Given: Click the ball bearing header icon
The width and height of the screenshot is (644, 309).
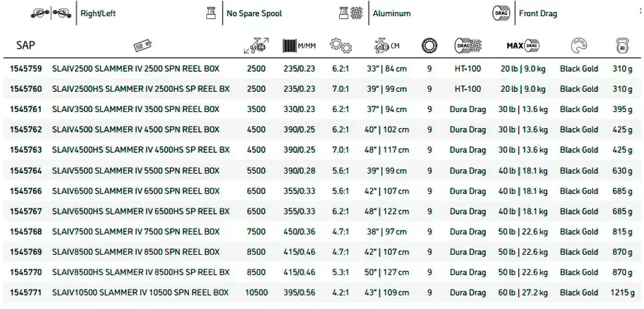Looking at the screenshot, I should click(x=429, y=46).
